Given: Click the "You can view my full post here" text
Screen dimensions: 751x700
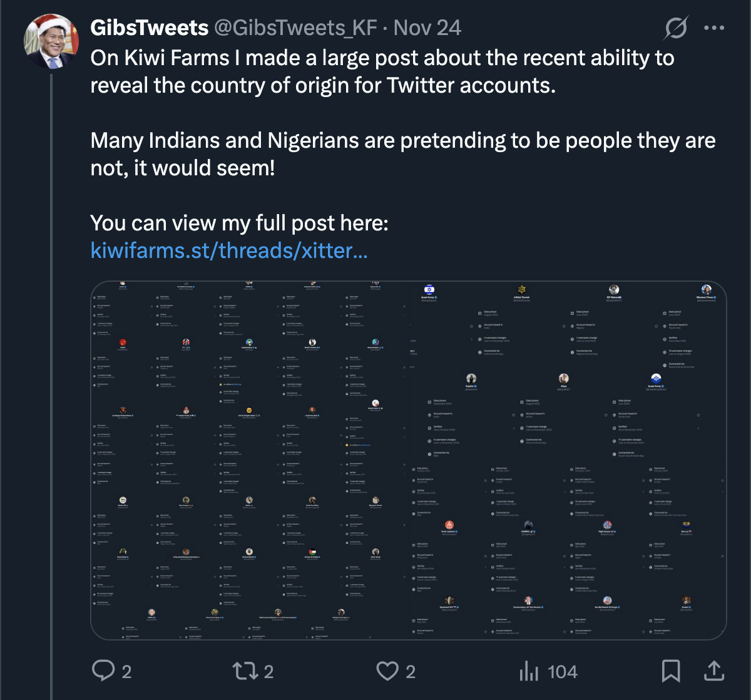Looking at the screenshot, I should [x=239, y=223].
